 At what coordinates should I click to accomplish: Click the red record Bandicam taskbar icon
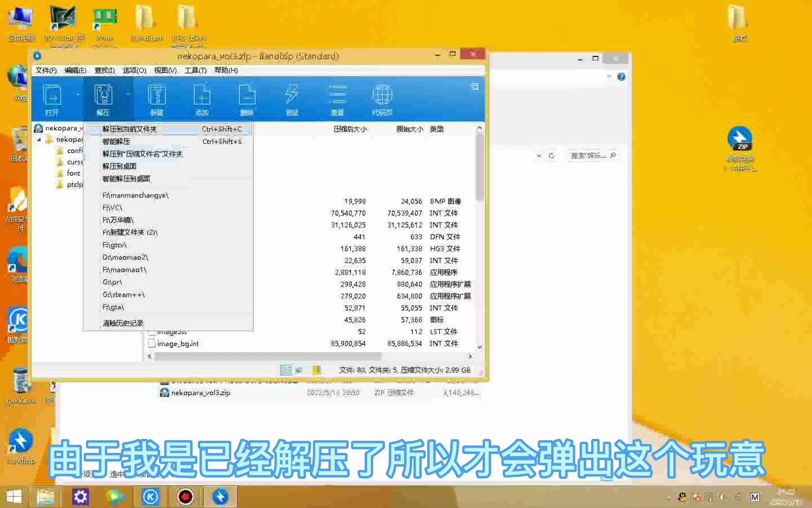(185, 497)
